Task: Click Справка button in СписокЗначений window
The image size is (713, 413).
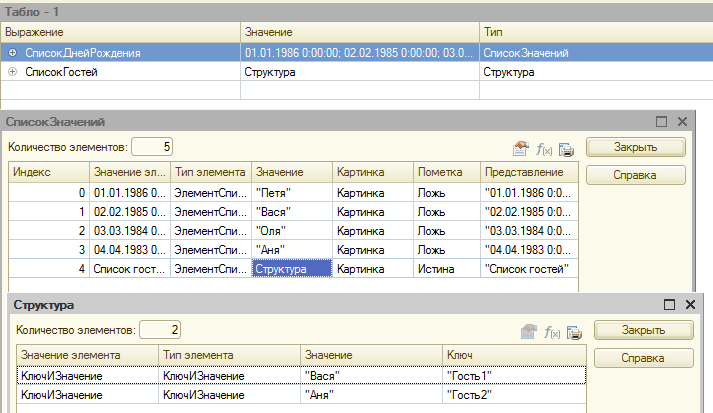Action: pos(636,175)
